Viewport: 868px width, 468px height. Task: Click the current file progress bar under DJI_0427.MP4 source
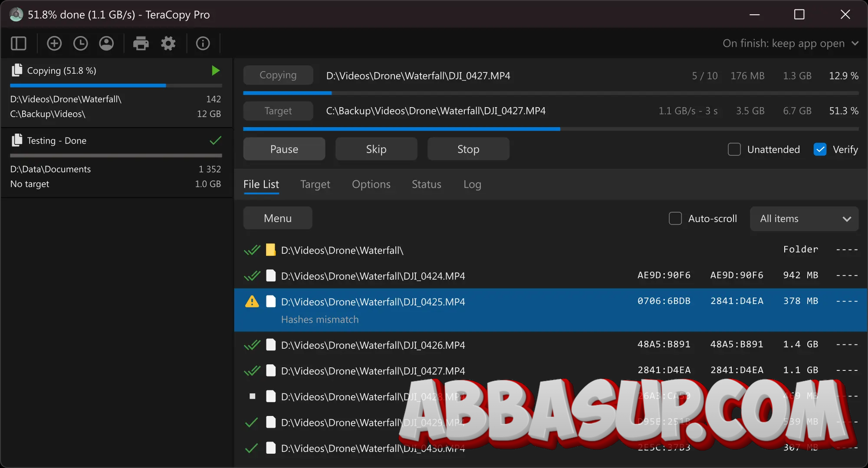coord(551,93)
